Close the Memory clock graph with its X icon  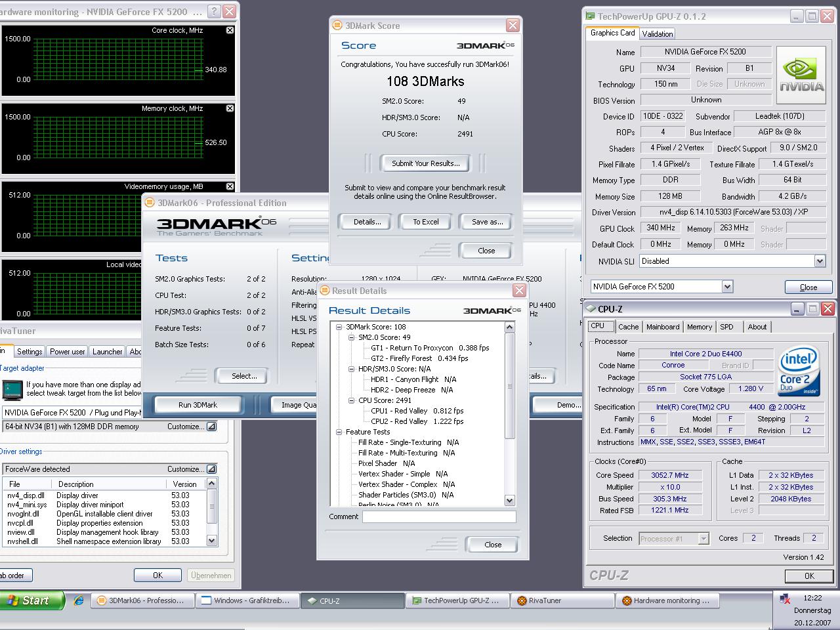pos(230,108)
